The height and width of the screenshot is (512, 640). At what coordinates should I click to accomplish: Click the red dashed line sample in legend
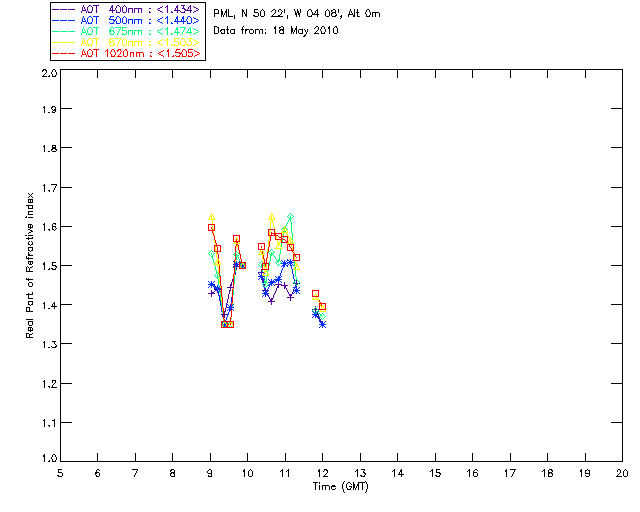(x=64, y=53)
